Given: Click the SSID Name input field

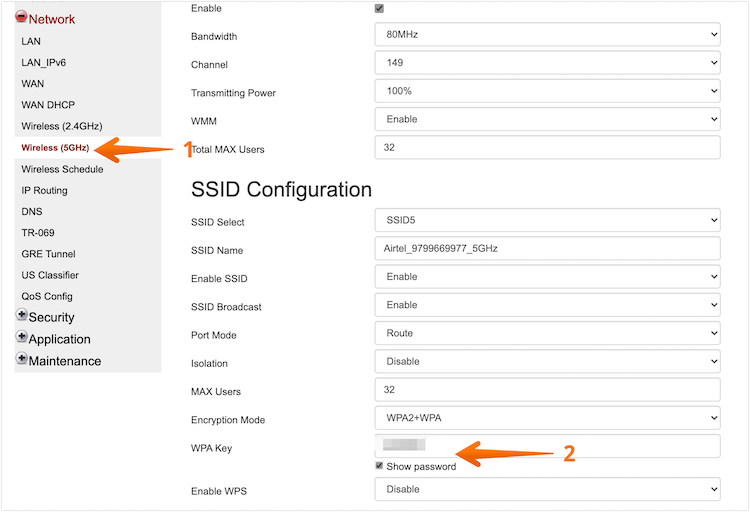Looking at the screenshot, I should click(x=547, y=249).
